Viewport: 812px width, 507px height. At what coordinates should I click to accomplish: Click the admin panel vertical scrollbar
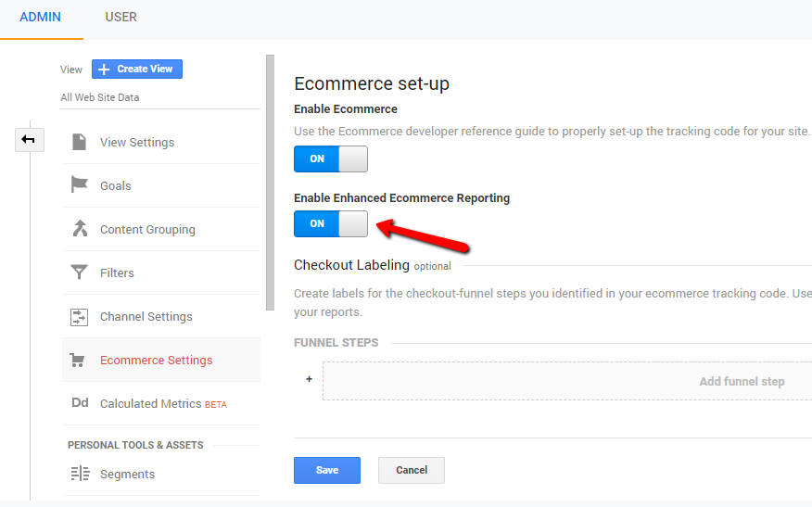[x=270, y=183]
